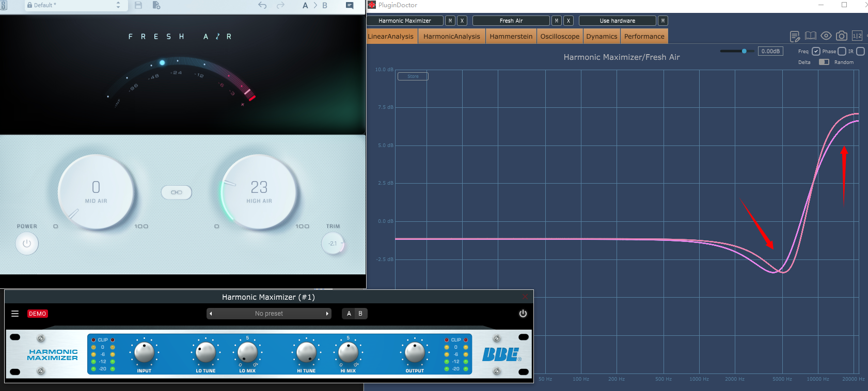Toggle the Harmonic Maximizer bypass power icon
Viewport: 868px width, 391px height.
523,314
